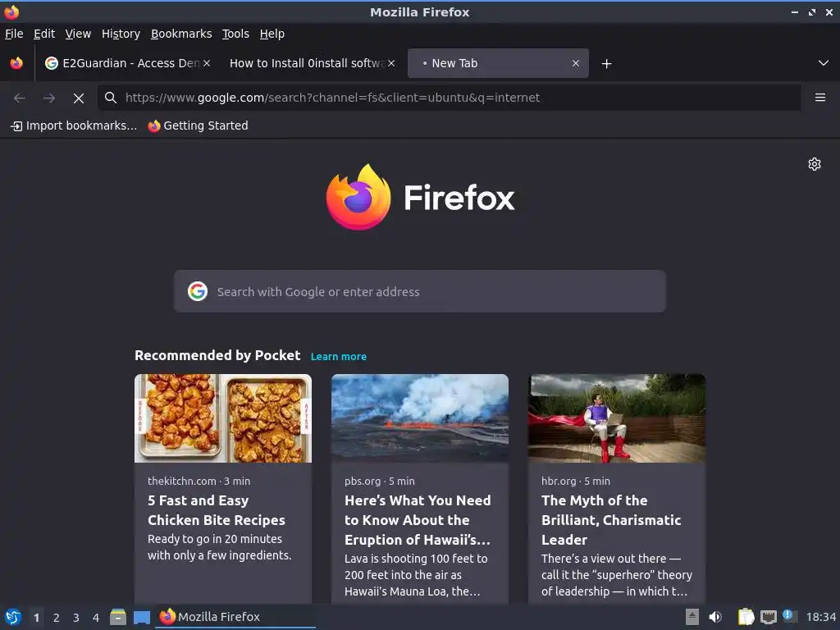
Task: Close the How to Install 0install tab
Action: [x=391, y=63]
